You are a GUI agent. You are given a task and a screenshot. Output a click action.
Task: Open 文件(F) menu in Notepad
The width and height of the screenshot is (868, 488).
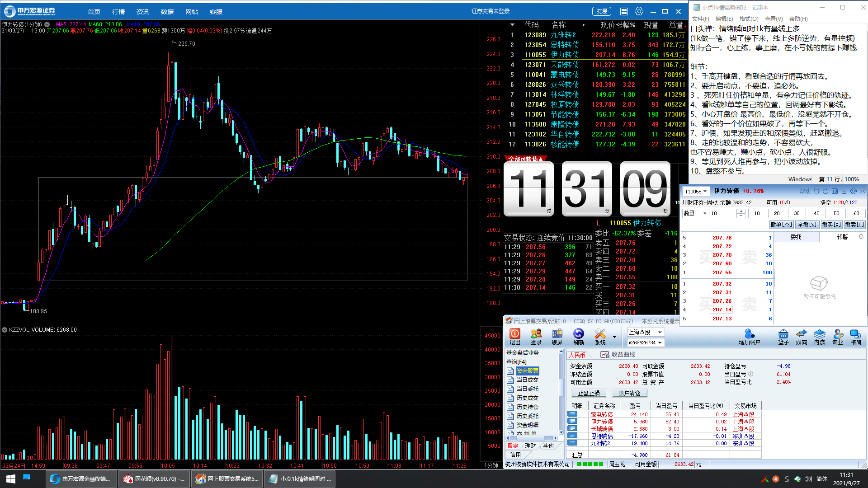(x=700, y=19)
